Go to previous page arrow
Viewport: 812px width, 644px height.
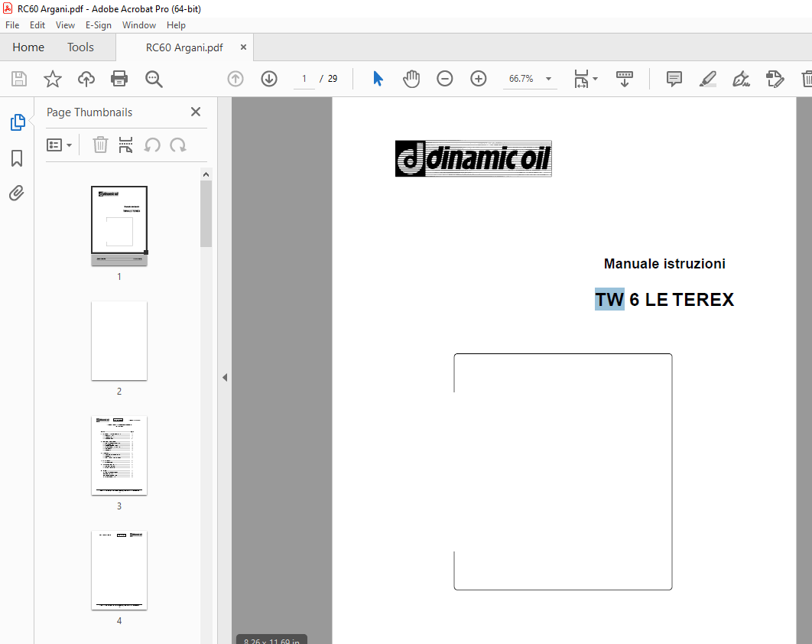pos(235,79)
